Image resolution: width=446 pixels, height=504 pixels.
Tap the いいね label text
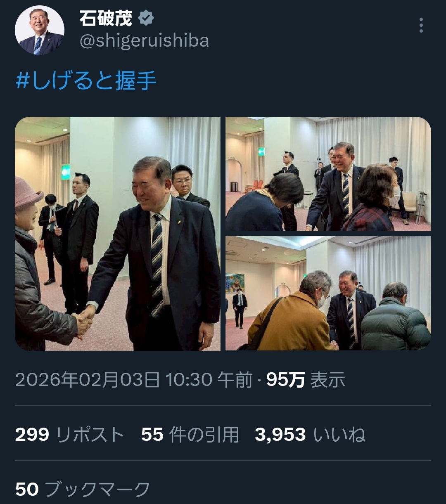point(339,435)
